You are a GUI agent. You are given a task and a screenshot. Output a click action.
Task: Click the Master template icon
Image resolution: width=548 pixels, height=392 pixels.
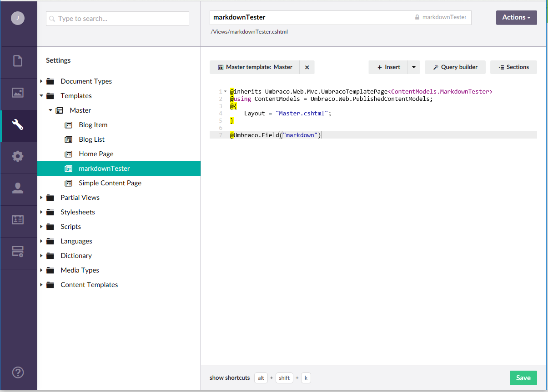60,110
